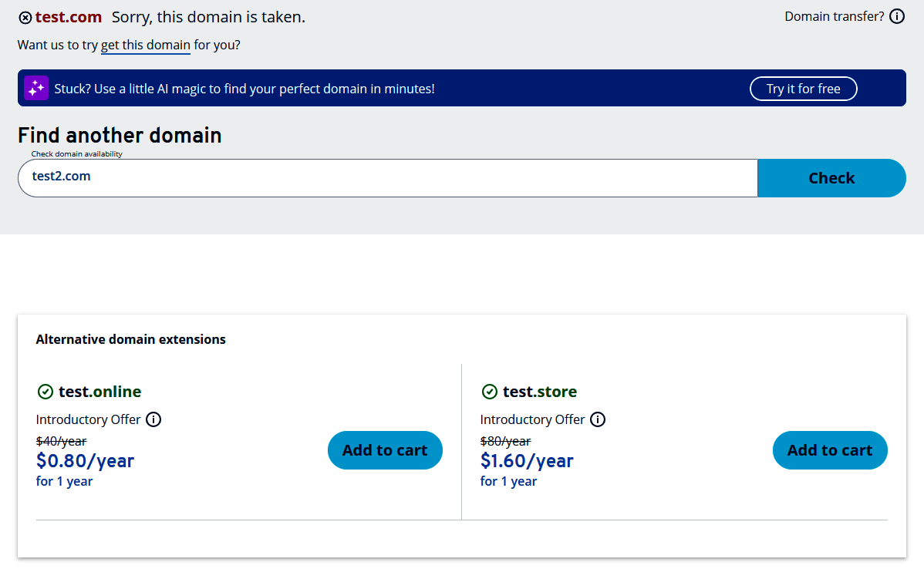The width and height of the screenshot is (924, 579).
Task: Click the sparkles badge in the blue banner
Action: (35, 88)
